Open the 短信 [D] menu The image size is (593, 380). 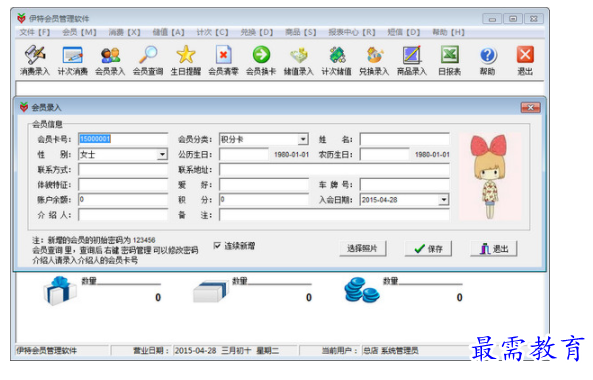[x=404, y=32]
